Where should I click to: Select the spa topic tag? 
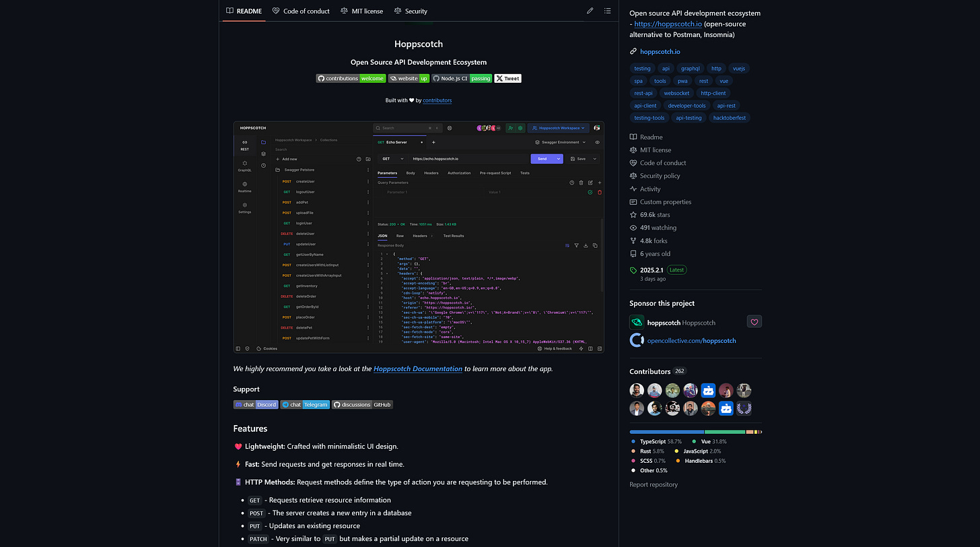tap(639, 81)
